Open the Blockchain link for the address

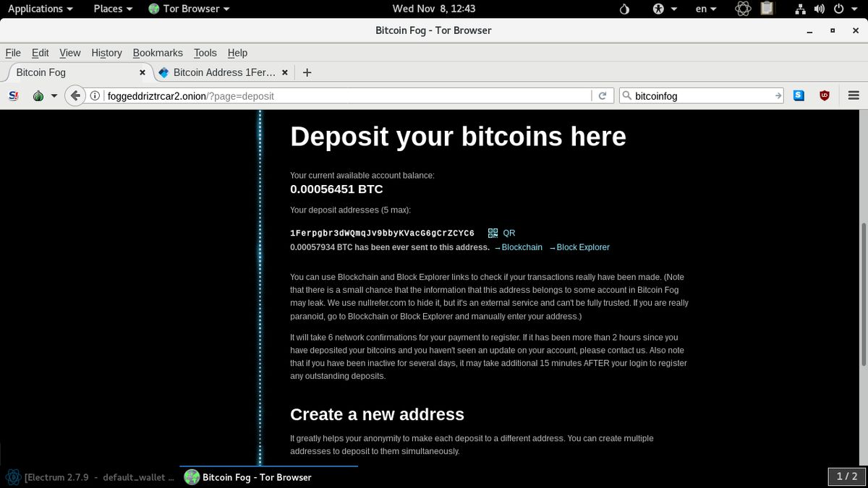pyautogui.click(x=522, y=247)
